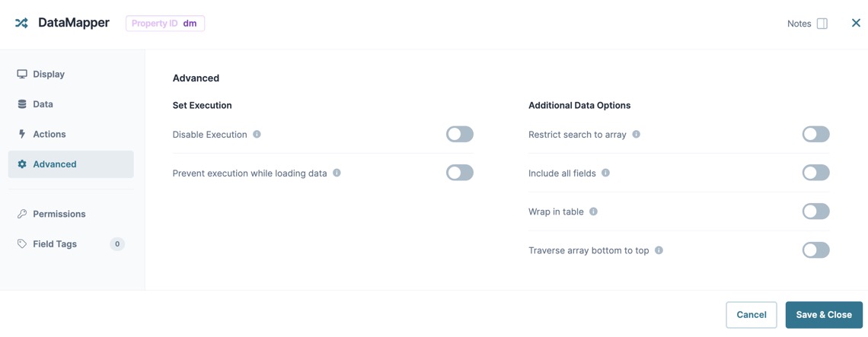The width and height of the screenshot is (868, 337).
Task: Click info icon beside Wrap in table
Action: [x=593, y=211]
